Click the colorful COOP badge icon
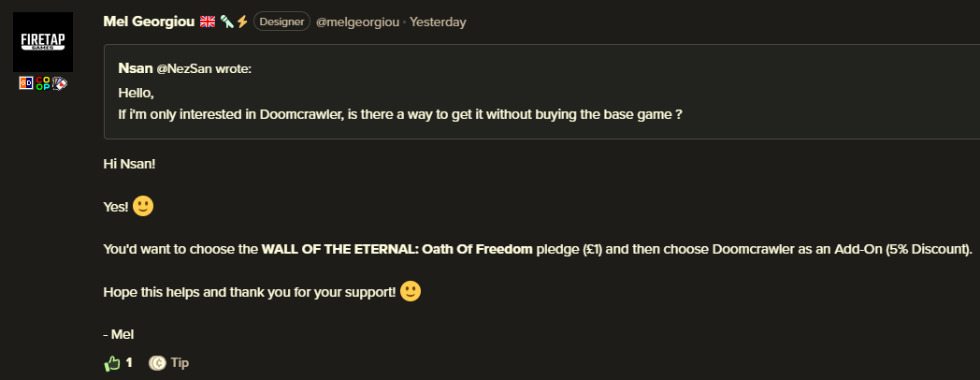 [x=43, y=83]
